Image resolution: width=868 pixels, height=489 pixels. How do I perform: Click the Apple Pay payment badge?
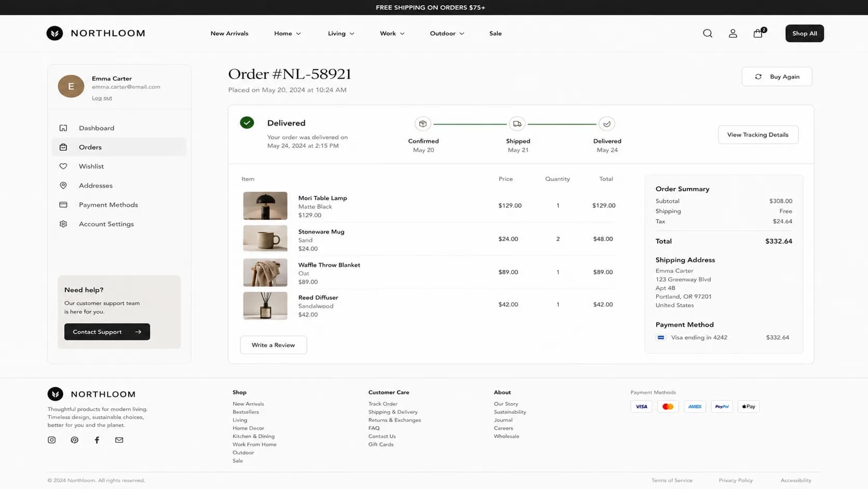click(x=749, y=406)
